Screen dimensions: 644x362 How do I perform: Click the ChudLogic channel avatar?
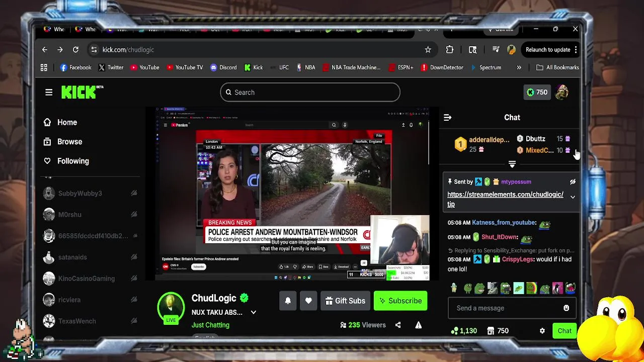coord(171,306)
